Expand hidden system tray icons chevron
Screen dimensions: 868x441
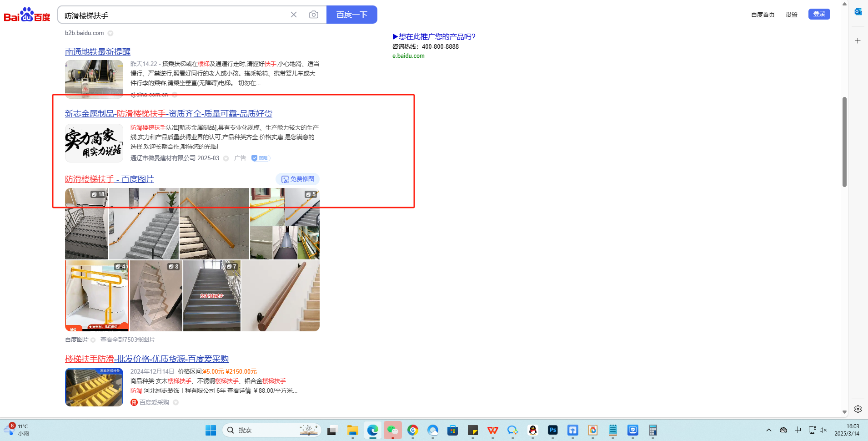click(769, 430)
